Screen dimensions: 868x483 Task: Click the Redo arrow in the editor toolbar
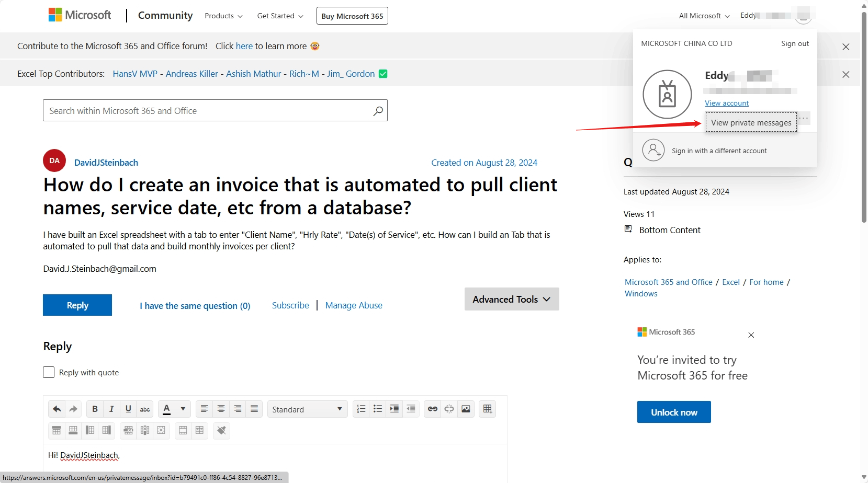pyautogui.click(x=74, y=409)
